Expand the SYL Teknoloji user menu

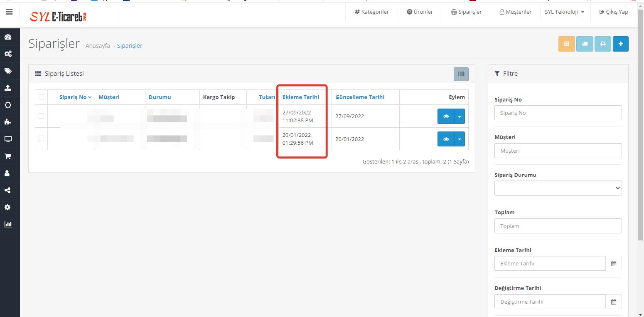[564, 12]
